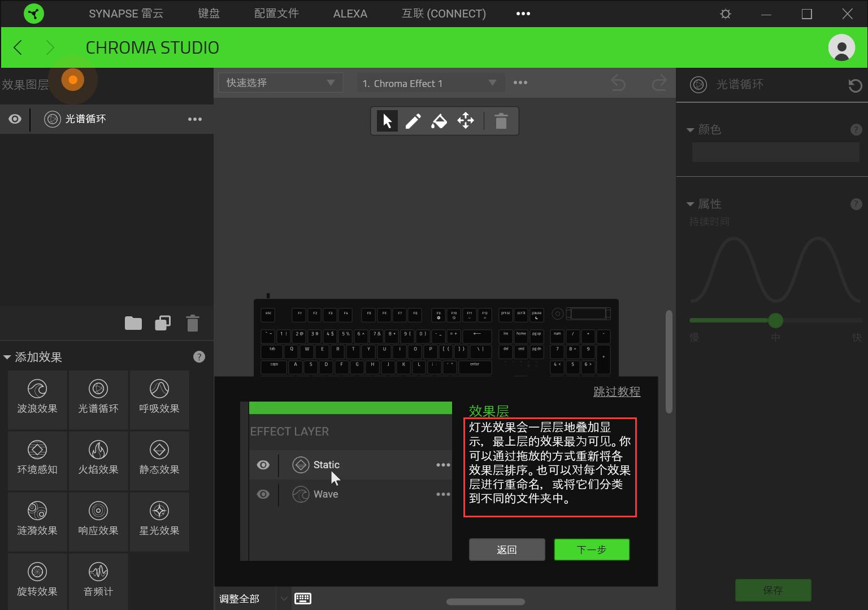Click the canvas horizontal scrollbar
This screenshot has height=610, width=868.
point(485,602)
